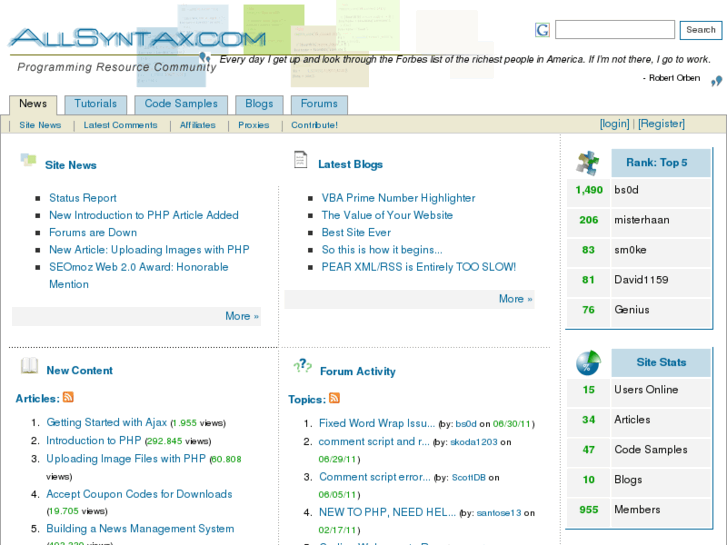Select Affiliates submenu item

click(x=198, y=125)
